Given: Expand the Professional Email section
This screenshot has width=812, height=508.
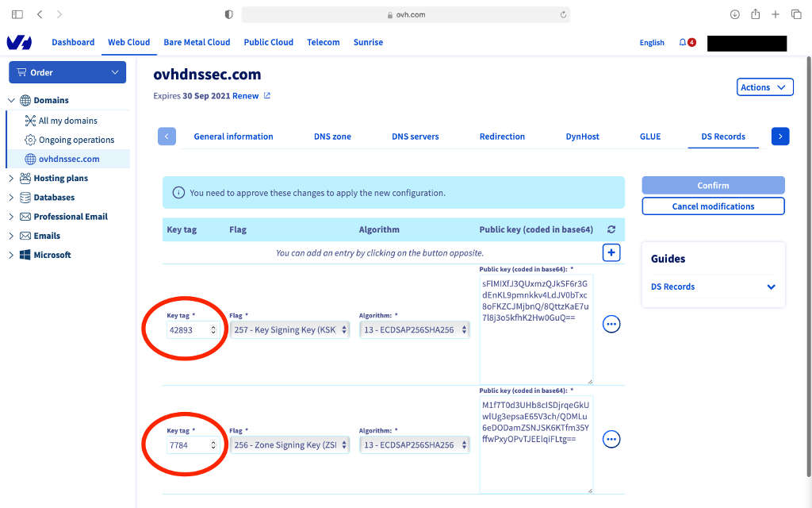Looking at the screenshot, I should click(x=11, y=217).
